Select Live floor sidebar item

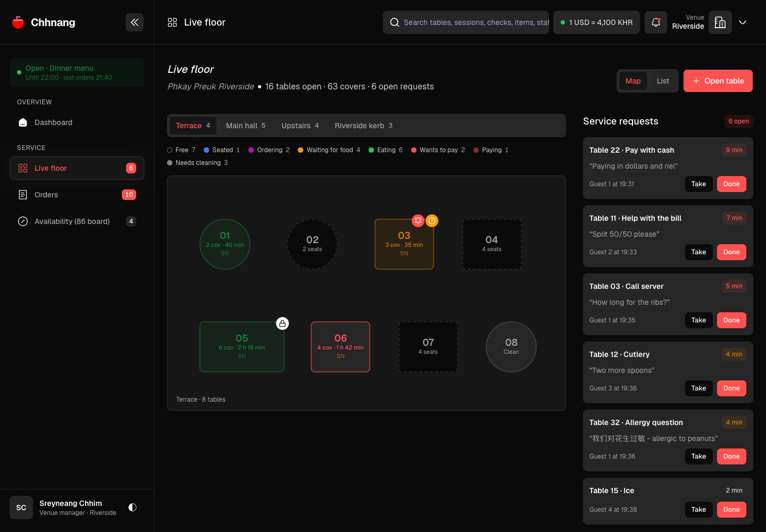coord(77,168)
